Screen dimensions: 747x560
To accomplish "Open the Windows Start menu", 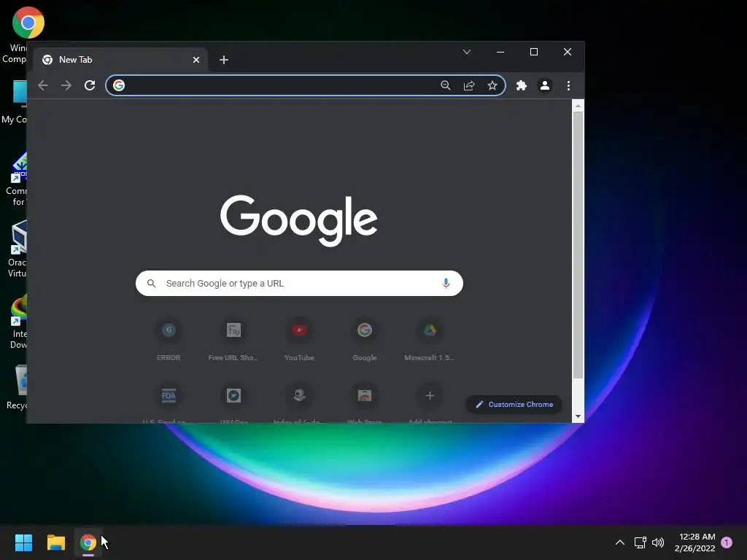I will tap(23, 542).
